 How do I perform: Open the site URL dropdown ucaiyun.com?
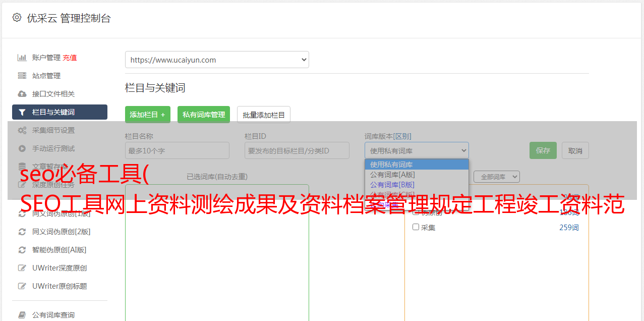[x=217, y=60]
